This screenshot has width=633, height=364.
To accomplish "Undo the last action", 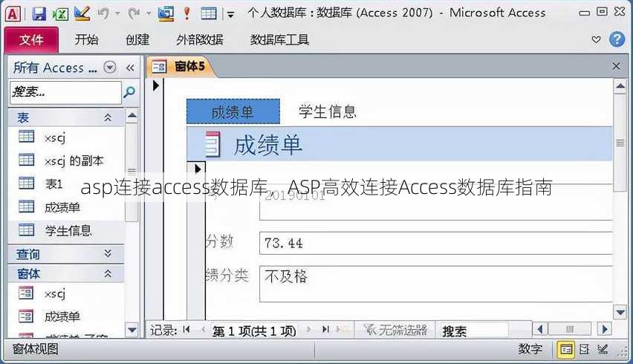I will (103, 13).
